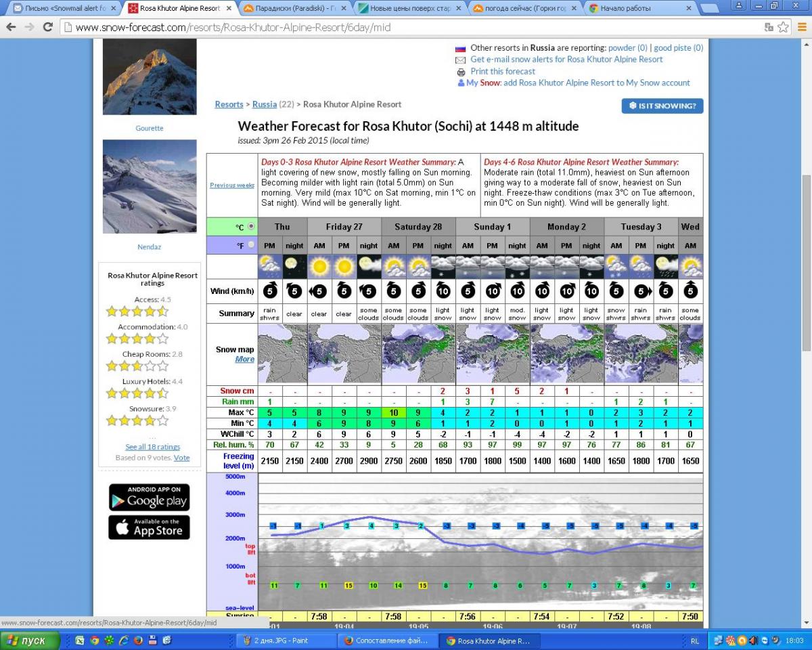Select the °F temperature unit radio button
The image size is (812, 650).
pos(251,245)
